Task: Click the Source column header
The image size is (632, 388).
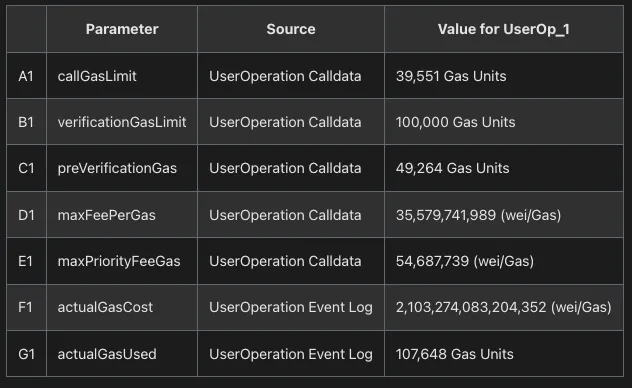Action: click(291, 29)
